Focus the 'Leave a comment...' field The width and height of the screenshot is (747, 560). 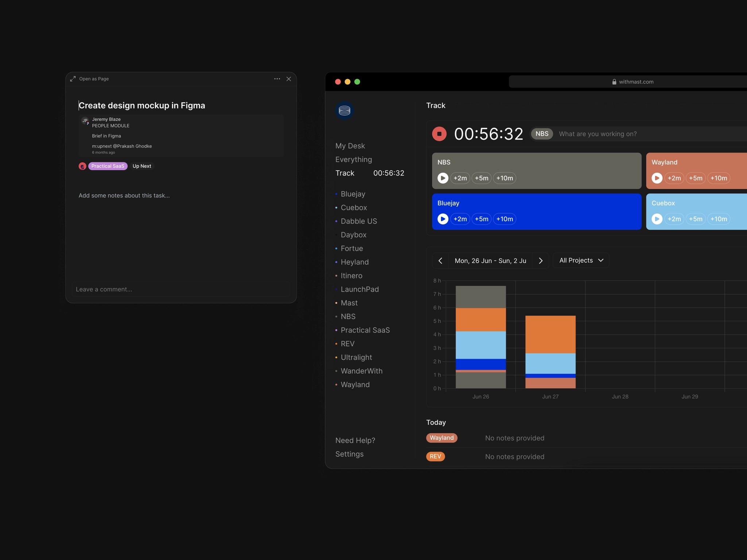tap(181, 289)
